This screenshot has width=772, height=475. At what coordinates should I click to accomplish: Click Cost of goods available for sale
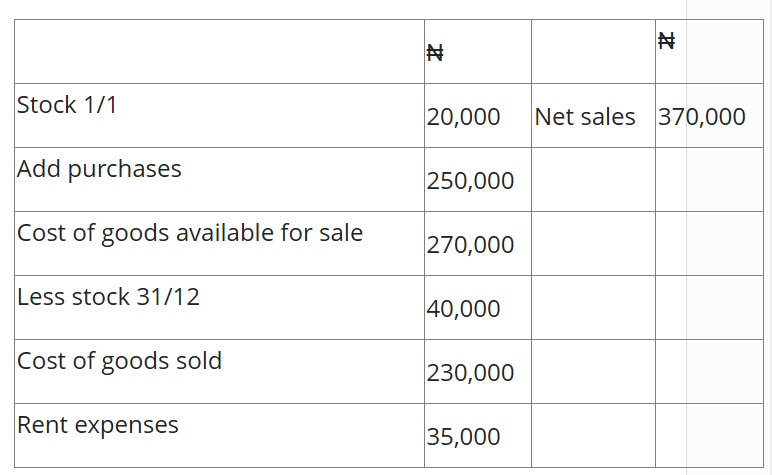click(x=190, y=233)
